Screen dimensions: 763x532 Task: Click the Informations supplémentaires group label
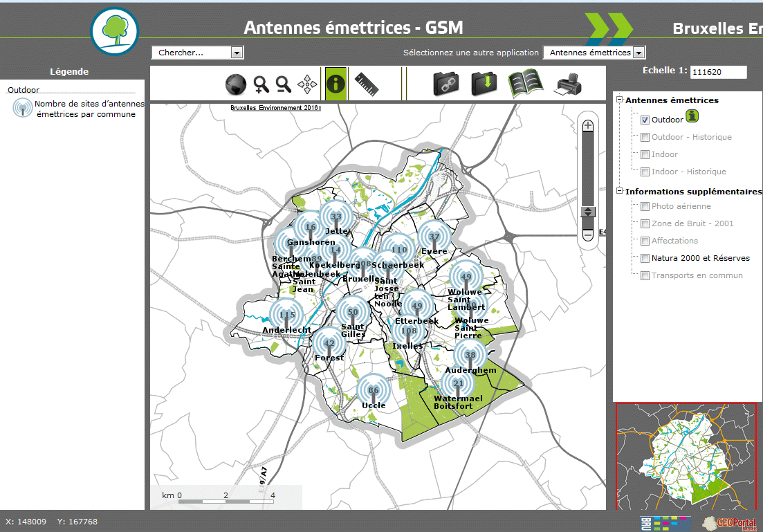tap(693, 192)
